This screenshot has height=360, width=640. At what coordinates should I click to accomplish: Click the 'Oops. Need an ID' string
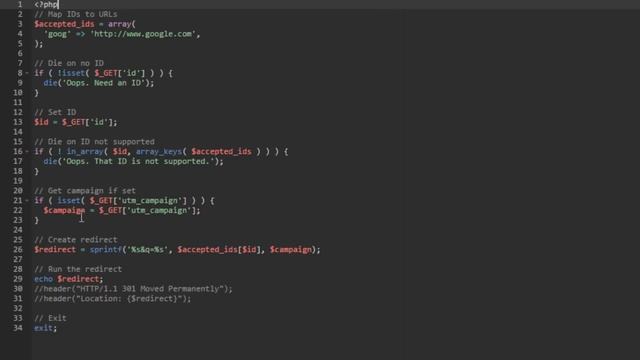coord(103,83)
